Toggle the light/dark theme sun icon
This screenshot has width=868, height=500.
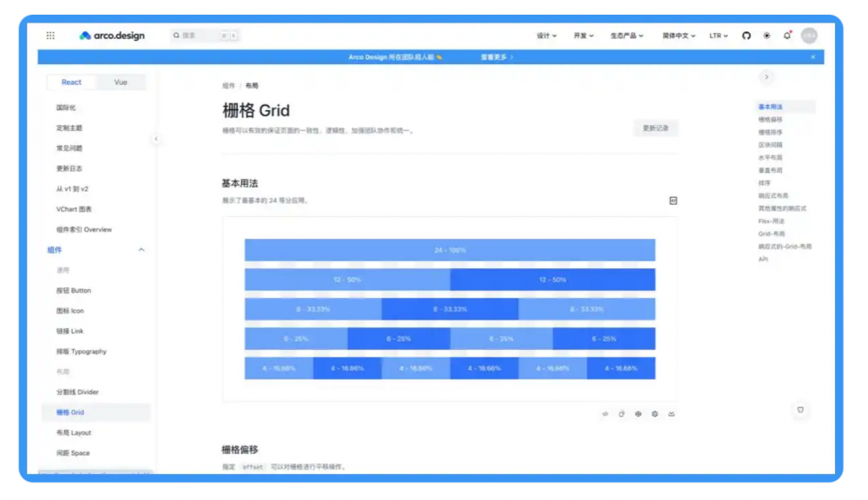click(x=766, y=36)
